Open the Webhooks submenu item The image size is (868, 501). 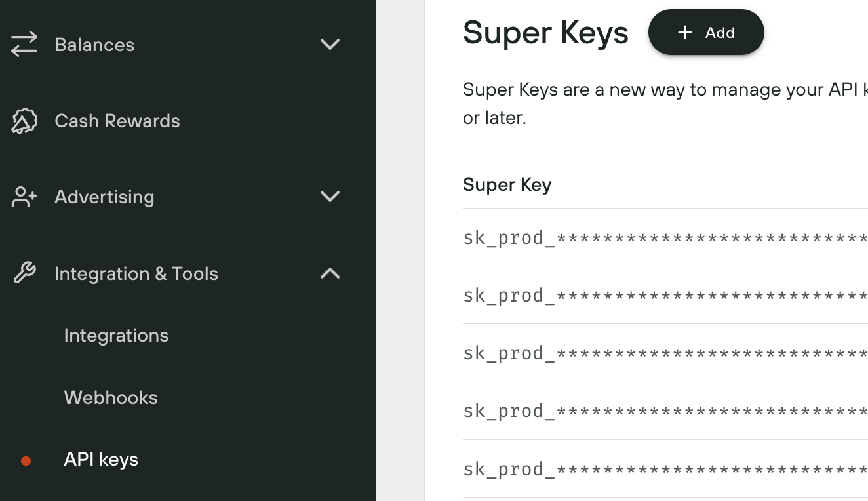pos(111,397)
